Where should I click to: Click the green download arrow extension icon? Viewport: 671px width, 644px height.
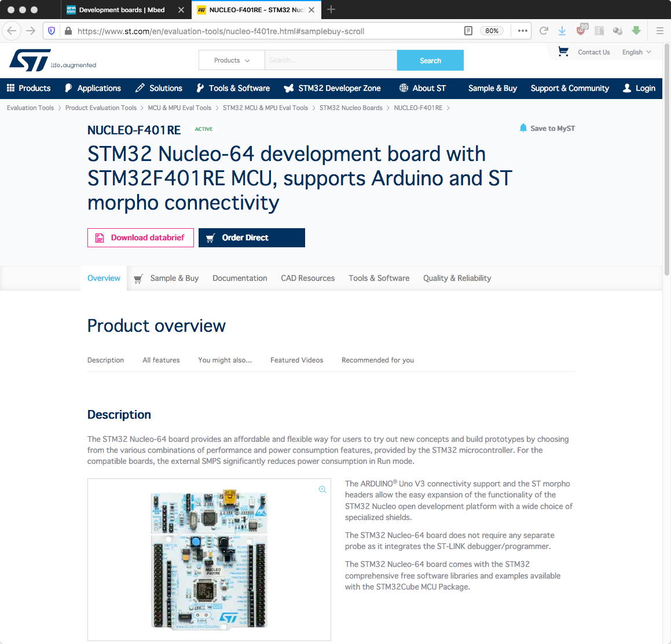[x=636, y=30]
